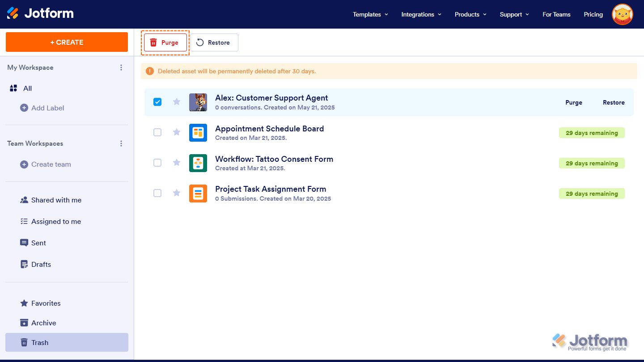Select the Workflow Tattoo Consent Form checkbox
The width and height of the screenshot is (644, 362).
pyautogui.click(x=157, y=163)
